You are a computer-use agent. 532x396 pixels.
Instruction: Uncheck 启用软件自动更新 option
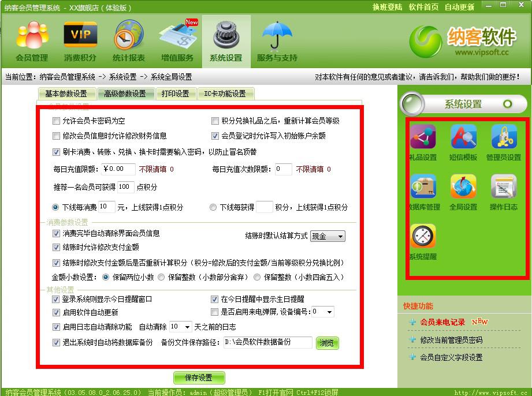[x=56, y=312]
